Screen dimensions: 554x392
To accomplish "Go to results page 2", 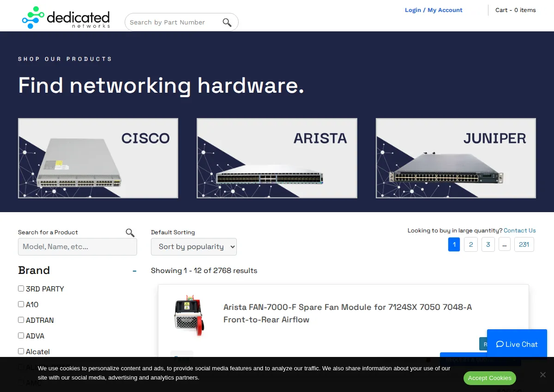I will pyautogui.click(x=471, y=244).
